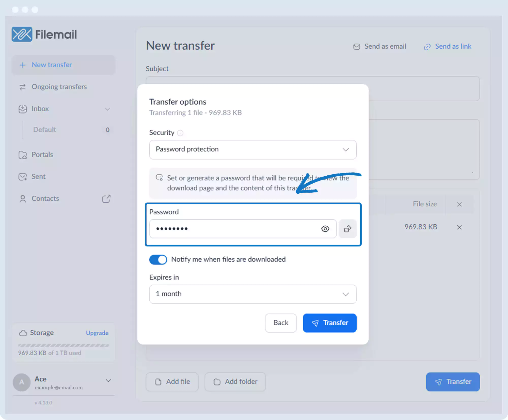Expand the Ace account menu chevron

pyautogui.click(x=108, y=381)
